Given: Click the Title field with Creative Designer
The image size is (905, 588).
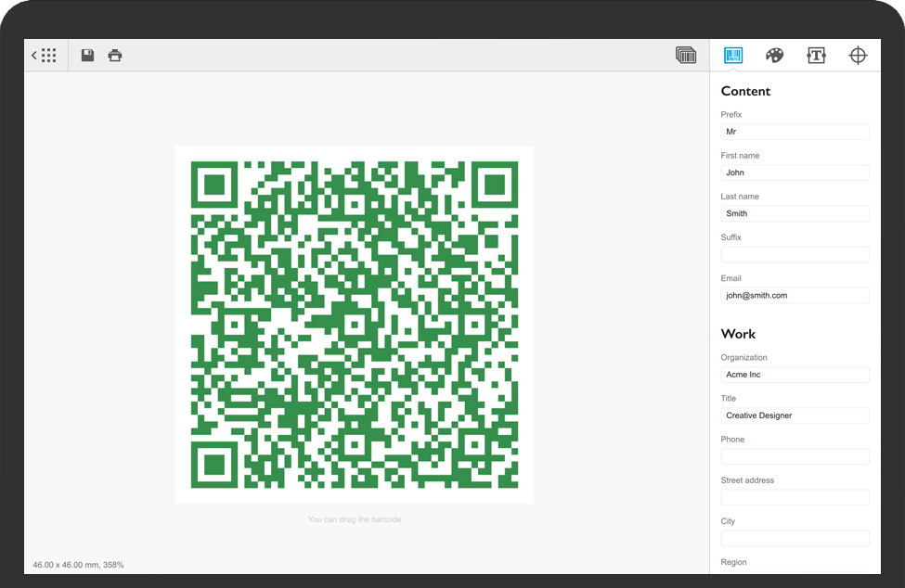Looking at the screenshot, I should coord(795,415).
